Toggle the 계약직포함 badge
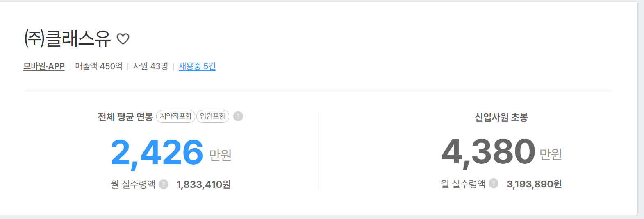This screenshot has width=644, height=219. tap(175, 116)
